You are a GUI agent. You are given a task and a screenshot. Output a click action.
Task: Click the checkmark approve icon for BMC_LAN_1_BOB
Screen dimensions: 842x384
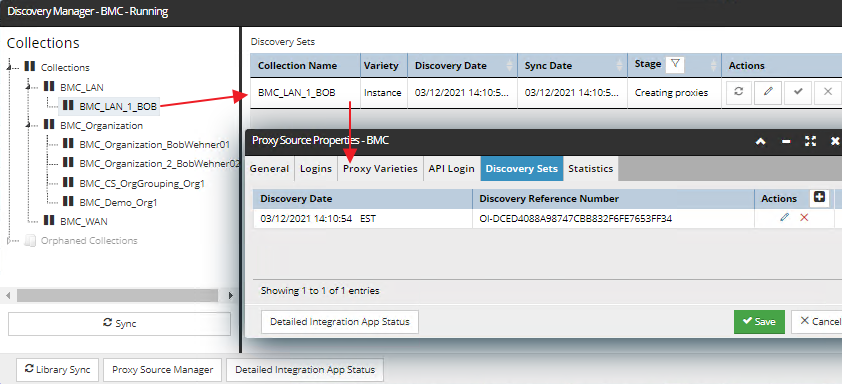[798, 92]
